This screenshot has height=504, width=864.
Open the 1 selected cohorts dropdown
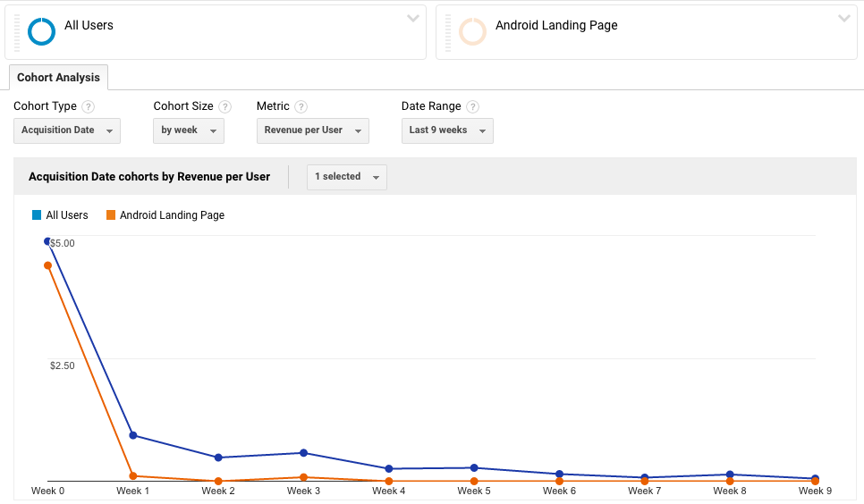pos(347,177)
